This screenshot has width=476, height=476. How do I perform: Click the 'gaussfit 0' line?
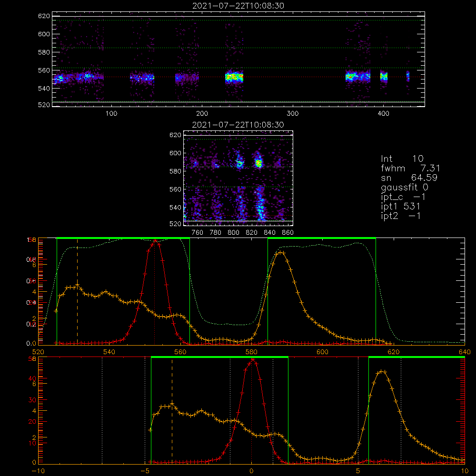(404, 187)
